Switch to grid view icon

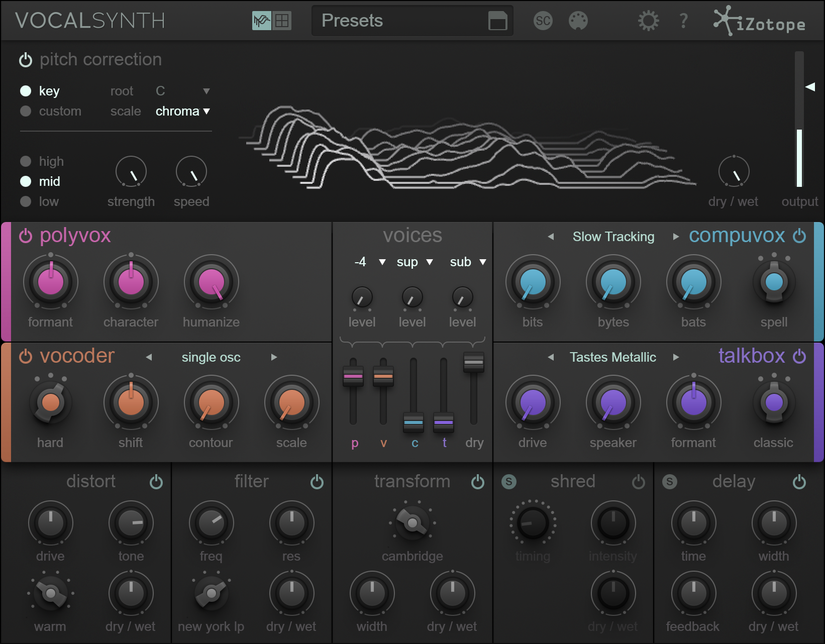click(x=282, y=21)
